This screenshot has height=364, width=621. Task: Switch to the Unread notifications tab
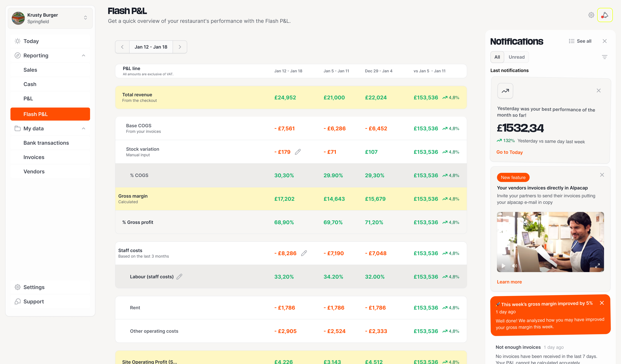coord(517,57)
